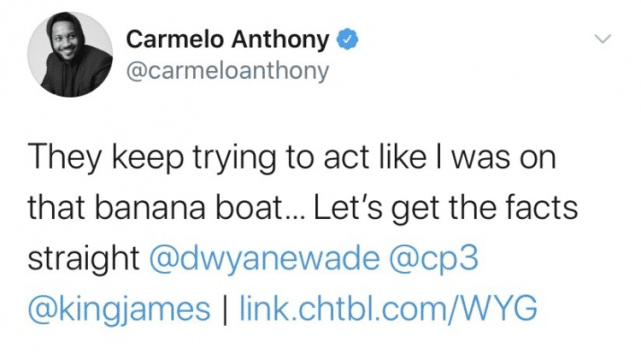The height and width of the screenshot is (360, 641).
Task: Open the tweet options chevron menu
Action: (x=603, y=39)
